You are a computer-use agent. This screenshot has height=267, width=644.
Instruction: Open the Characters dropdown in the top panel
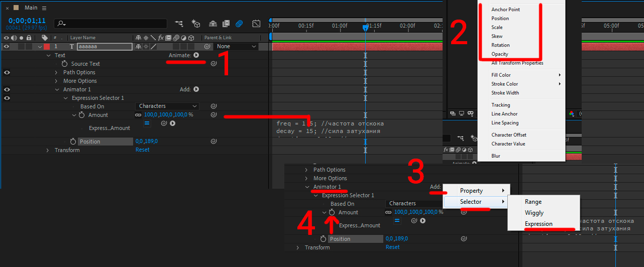pyautogui.click(x=168, y=106)
